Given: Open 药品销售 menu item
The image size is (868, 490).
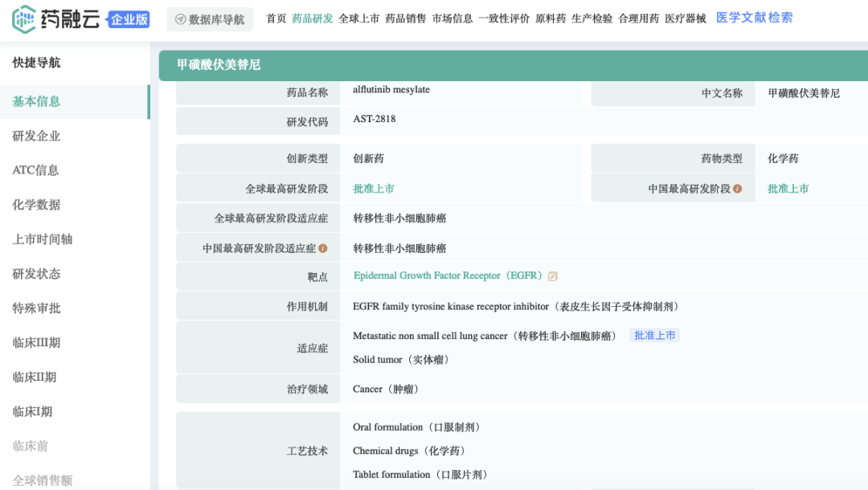Looking at the screenshot, I should [406, 18].
